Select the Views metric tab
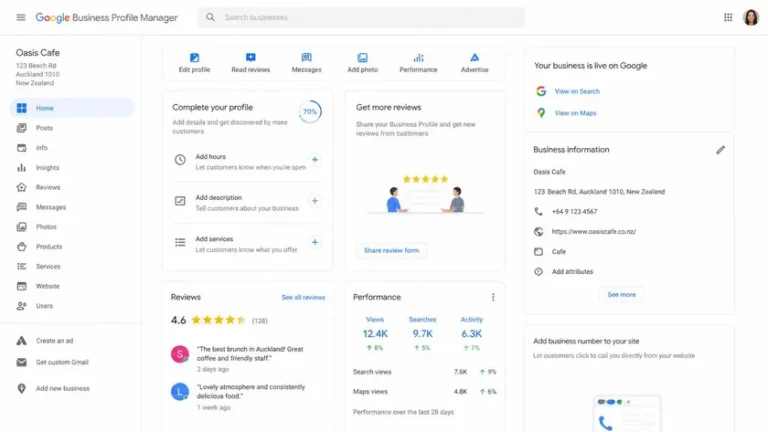Viewport: 768px width, 432px height. point(375,333)
